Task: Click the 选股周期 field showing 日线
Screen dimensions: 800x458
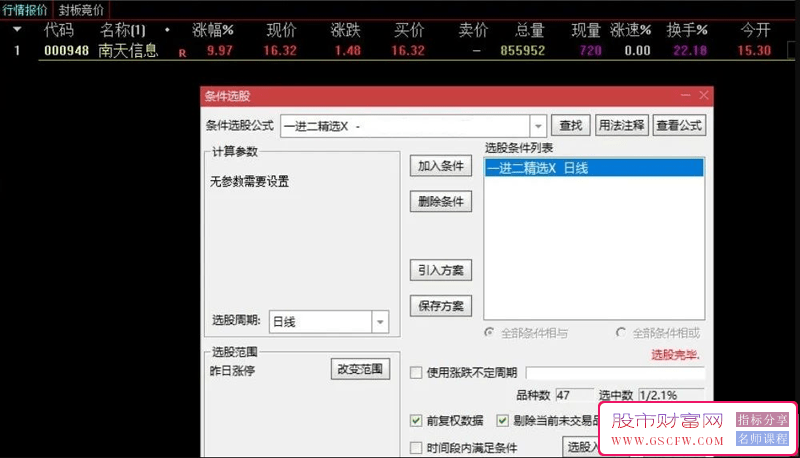Action: (320, 322)
